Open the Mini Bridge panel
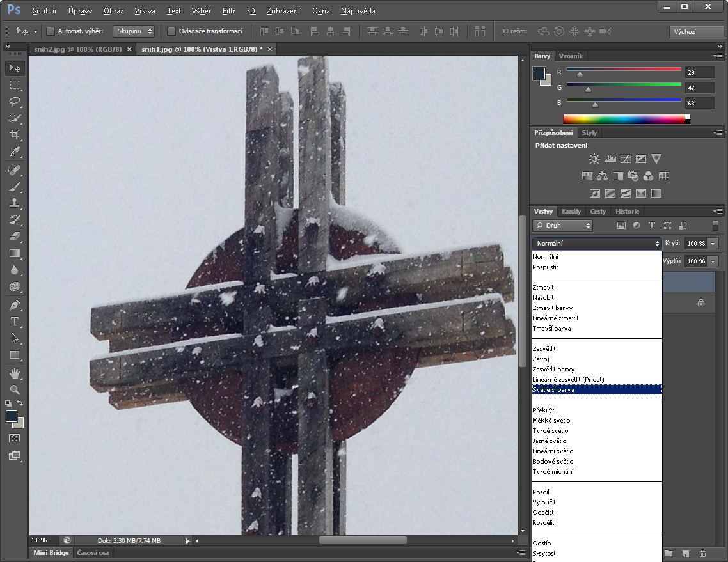 [x=51, y=552]
